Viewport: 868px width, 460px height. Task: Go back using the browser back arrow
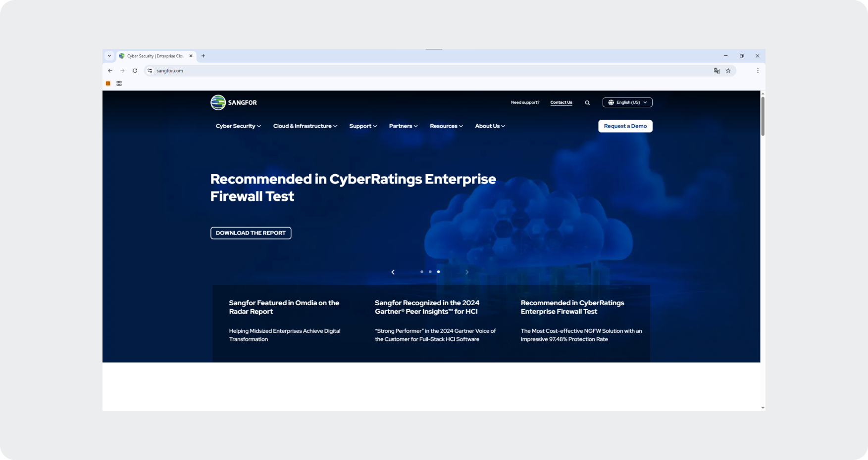[110, 71]
